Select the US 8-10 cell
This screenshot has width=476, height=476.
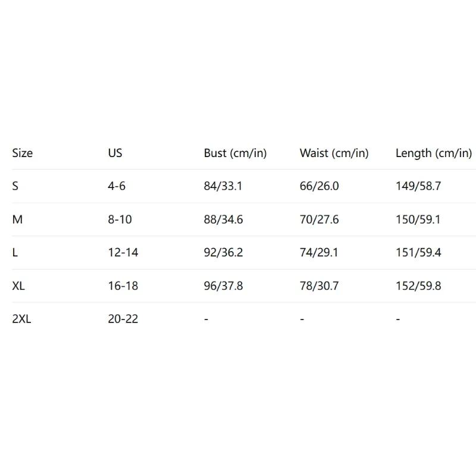point(120,220)
